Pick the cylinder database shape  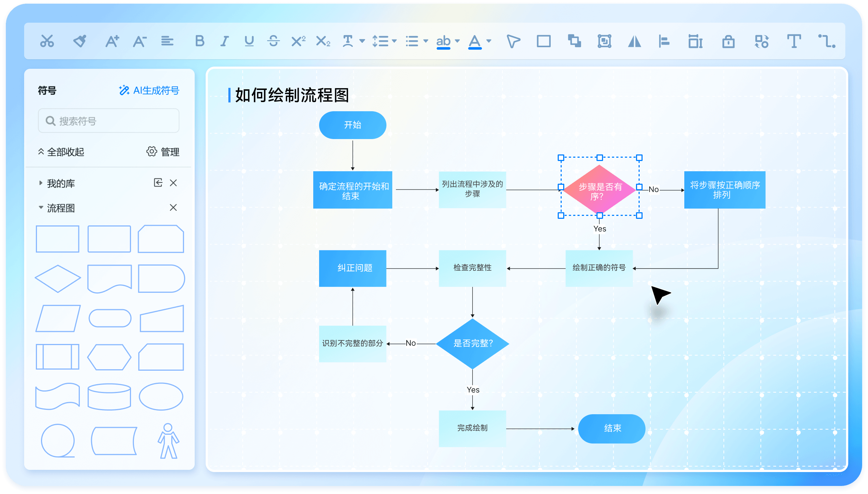(109, 397)
